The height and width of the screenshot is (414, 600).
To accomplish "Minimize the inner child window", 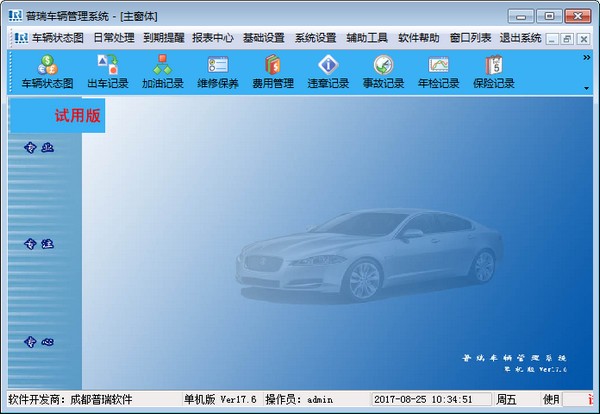I will (552, 39).
